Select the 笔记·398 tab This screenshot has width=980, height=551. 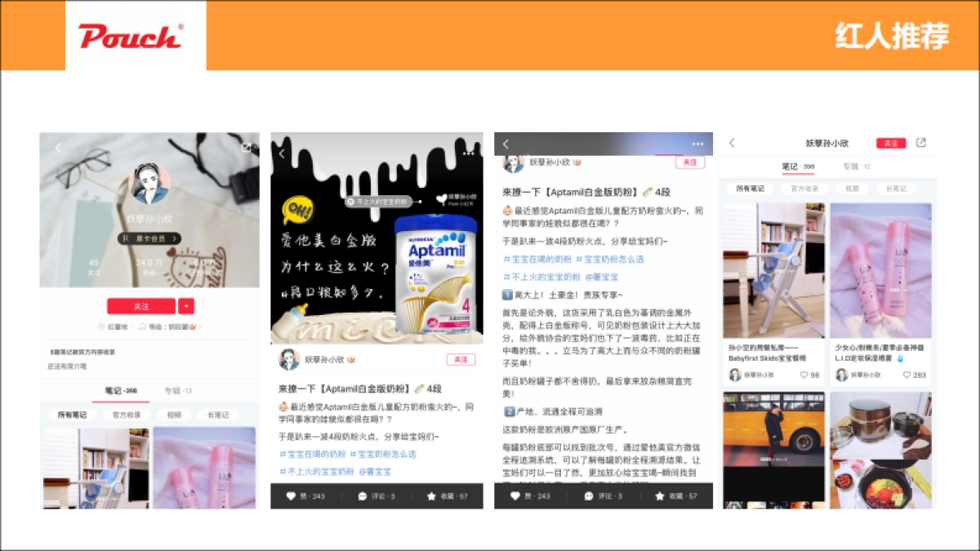coord(798,166)
